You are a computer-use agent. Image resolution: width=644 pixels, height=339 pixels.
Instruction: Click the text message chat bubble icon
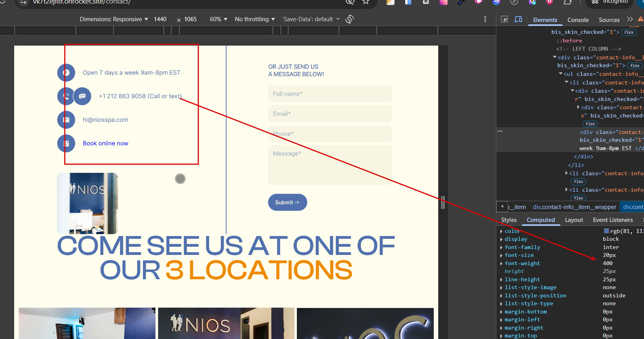[x=82, y=96]
